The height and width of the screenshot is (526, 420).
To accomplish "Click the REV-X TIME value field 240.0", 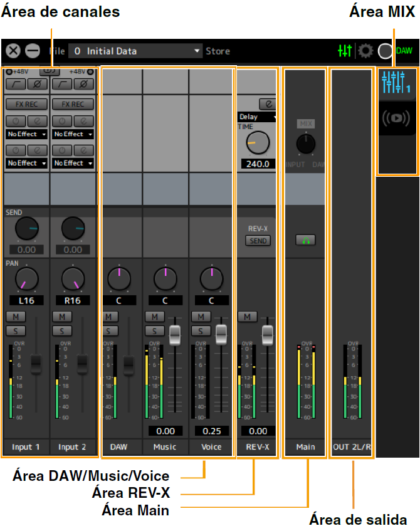I will pyautogui.click(x=258, y=164).
